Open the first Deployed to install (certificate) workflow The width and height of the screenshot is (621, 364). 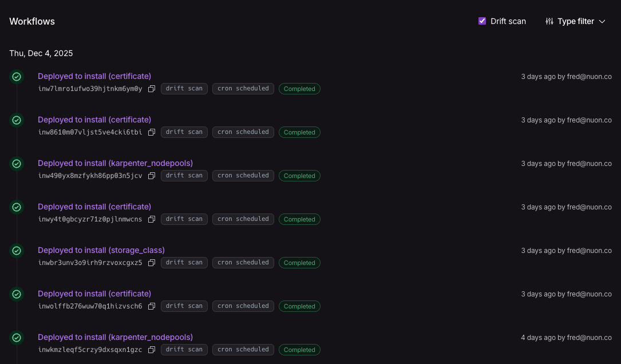click(x=94, y=76)
